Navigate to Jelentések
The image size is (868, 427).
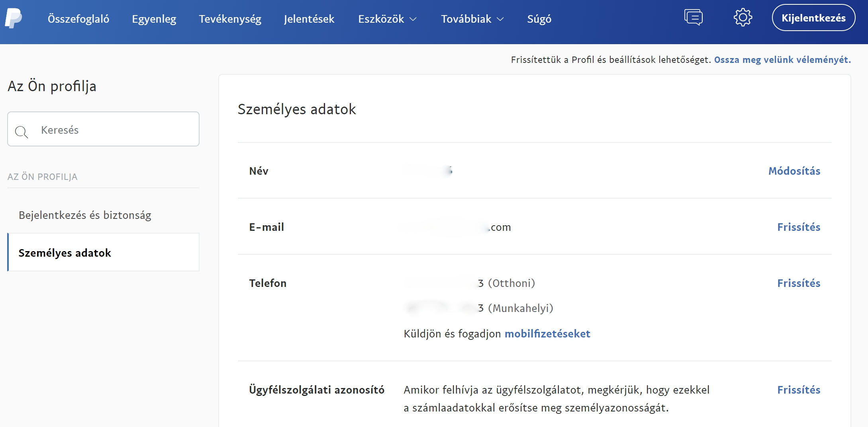point(309,19)
